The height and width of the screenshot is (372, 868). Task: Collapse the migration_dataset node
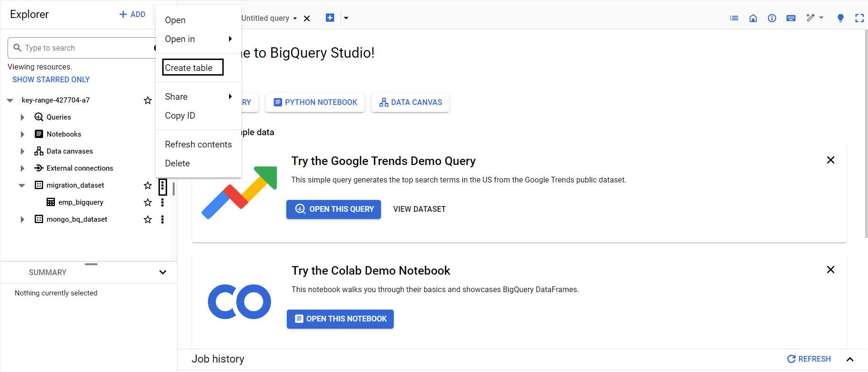click(22, 185)
